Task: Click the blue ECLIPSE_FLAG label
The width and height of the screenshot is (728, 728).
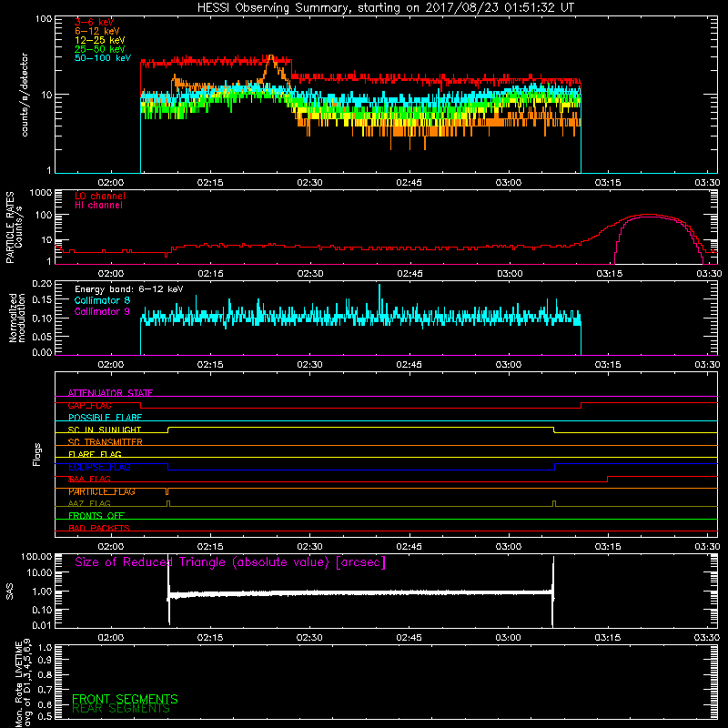Action: click(99, 467)
